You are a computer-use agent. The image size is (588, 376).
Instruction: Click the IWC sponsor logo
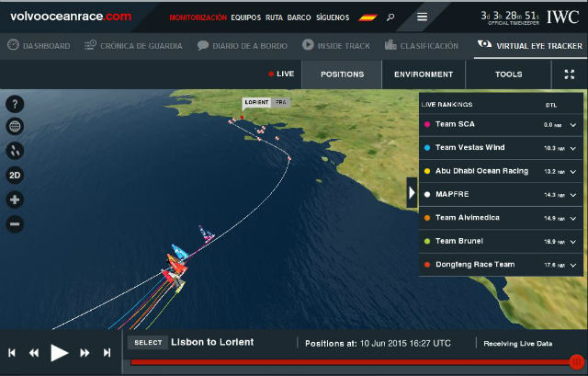[562, 17]
